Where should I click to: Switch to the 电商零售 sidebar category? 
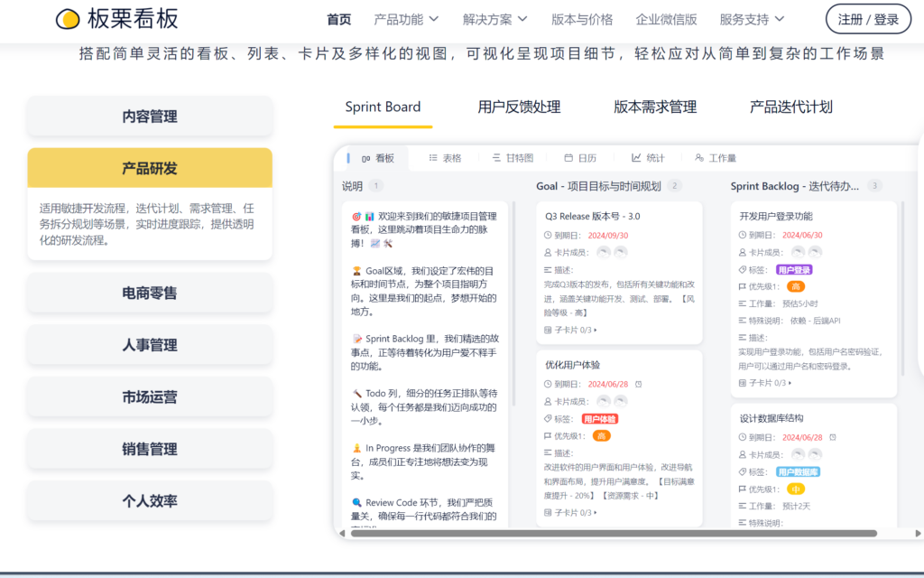tap(149, 293)
